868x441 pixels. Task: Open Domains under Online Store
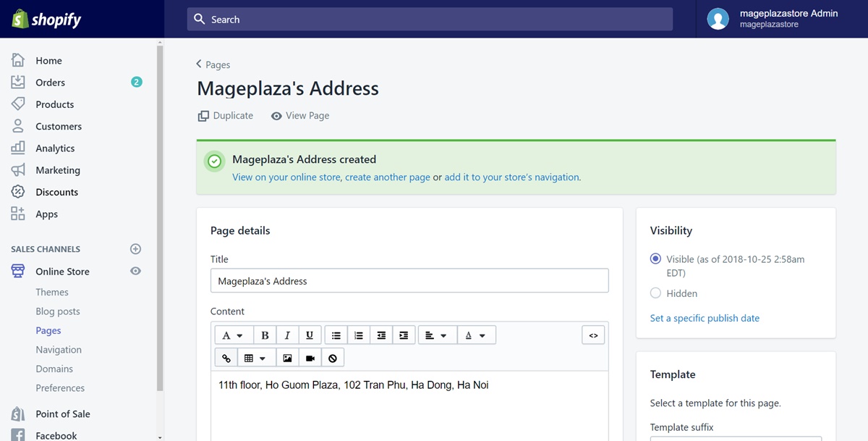[54, 369]
